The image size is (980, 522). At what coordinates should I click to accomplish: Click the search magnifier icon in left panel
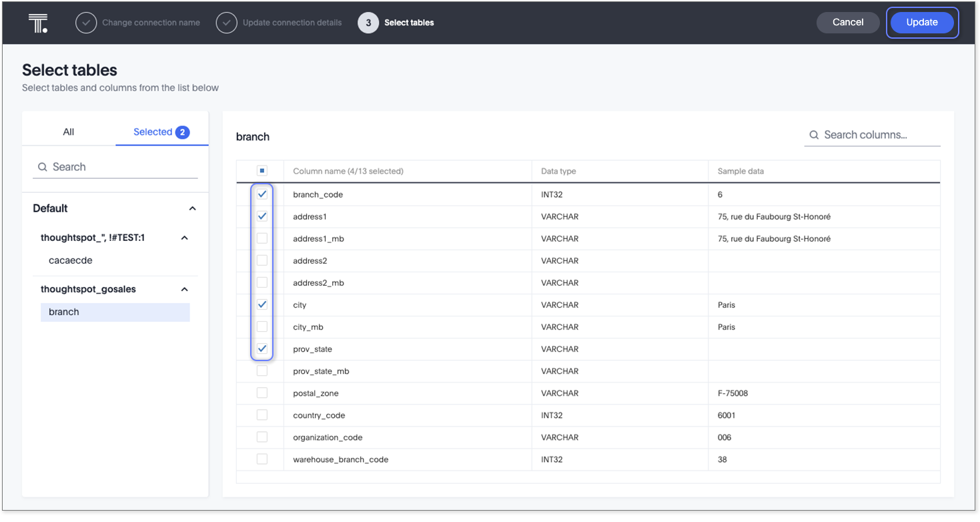[x=43, y=167]
